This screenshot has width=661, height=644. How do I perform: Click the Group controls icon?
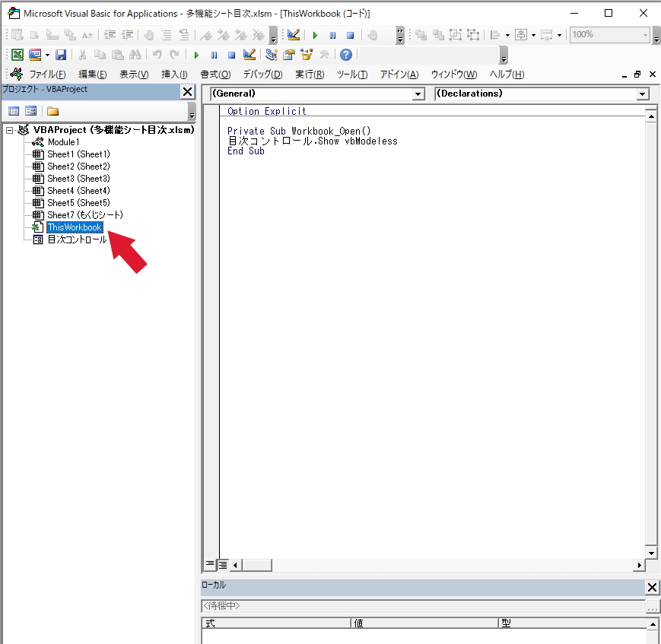456,35
